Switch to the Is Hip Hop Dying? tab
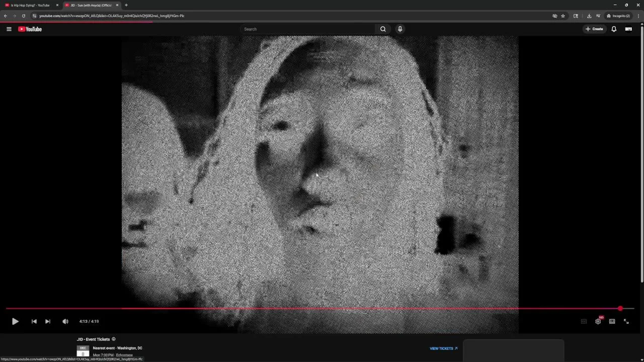Image resolution: width=644 pixels, height=362 pixels. (30, 5)
